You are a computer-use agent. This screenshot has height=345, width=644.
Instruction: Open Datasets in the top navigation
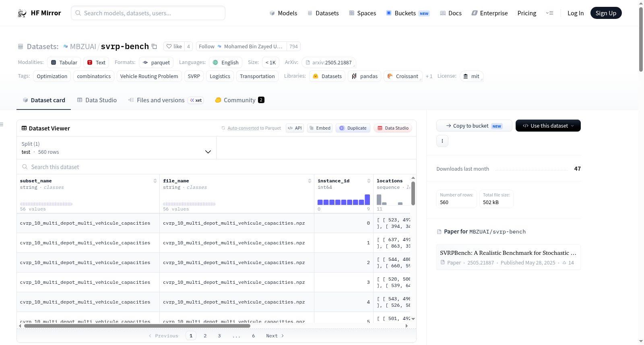(323, 13)
